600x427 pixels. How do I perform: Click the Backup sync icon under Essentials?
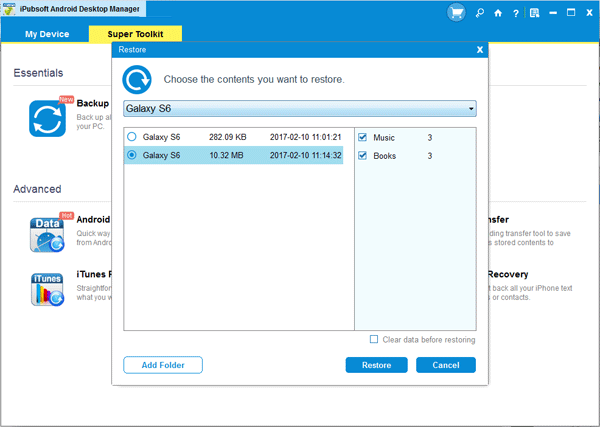pos(47,118)
